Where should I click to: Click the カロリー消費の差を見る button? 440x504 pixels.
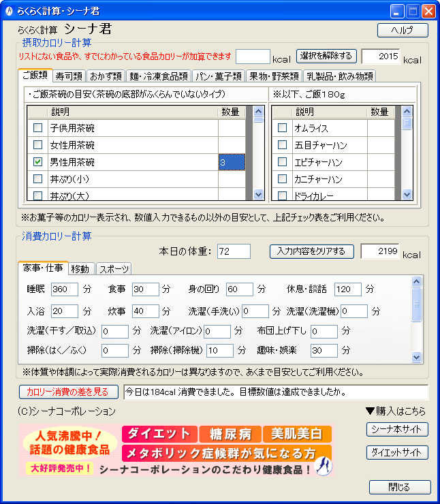69,392
